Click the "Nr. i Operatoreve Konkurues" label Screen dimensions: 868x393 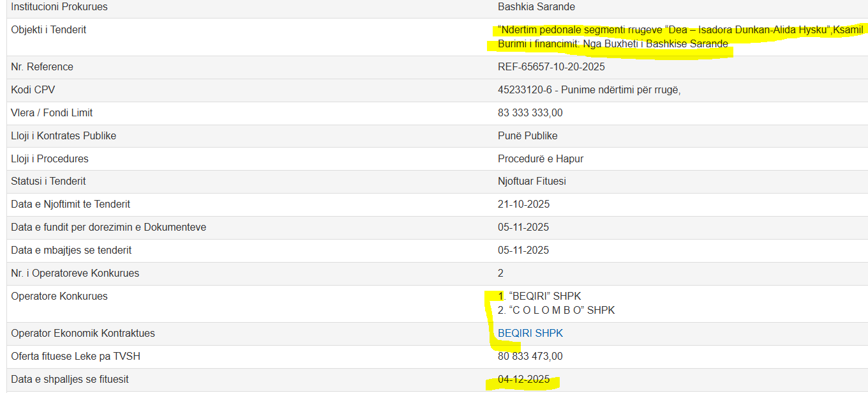tap(75, 274)
